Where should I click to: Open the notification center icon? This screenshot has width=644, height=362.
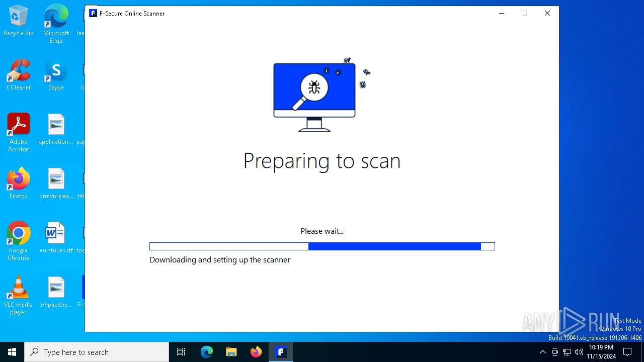627,352
